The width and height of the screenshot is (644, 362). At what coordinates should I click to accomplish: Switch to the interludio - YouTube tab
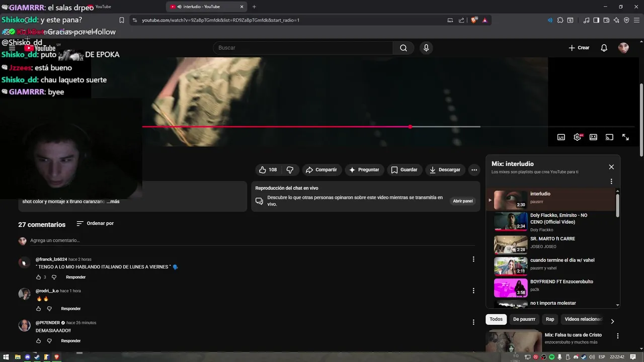click(206, 7)
